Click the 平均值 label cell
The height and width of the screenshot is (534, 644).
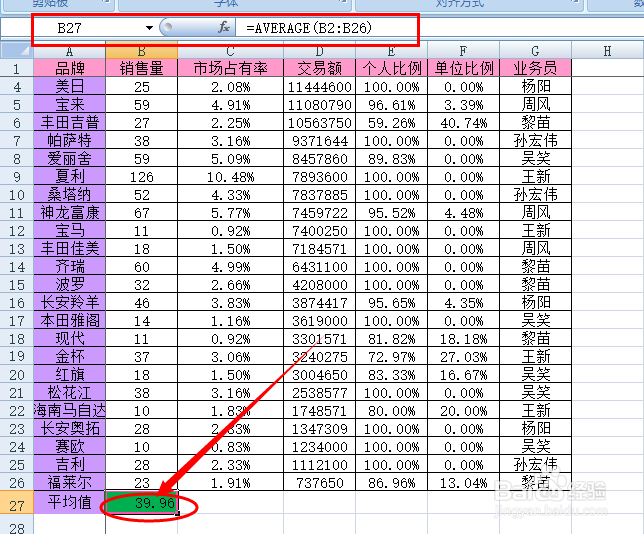(69, 502)
